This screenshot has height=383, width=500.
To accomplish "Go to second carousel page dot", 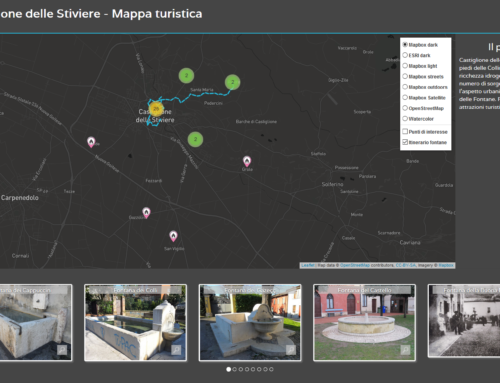I will 235,369.
